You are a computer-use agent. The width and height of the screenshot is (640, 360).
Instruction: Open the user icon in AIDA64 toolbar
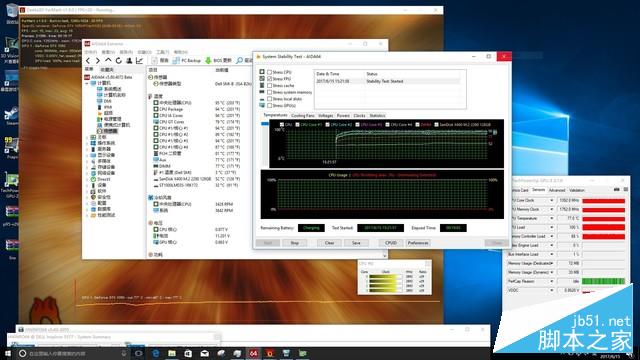pyautogui.click(x=129, y=60)
